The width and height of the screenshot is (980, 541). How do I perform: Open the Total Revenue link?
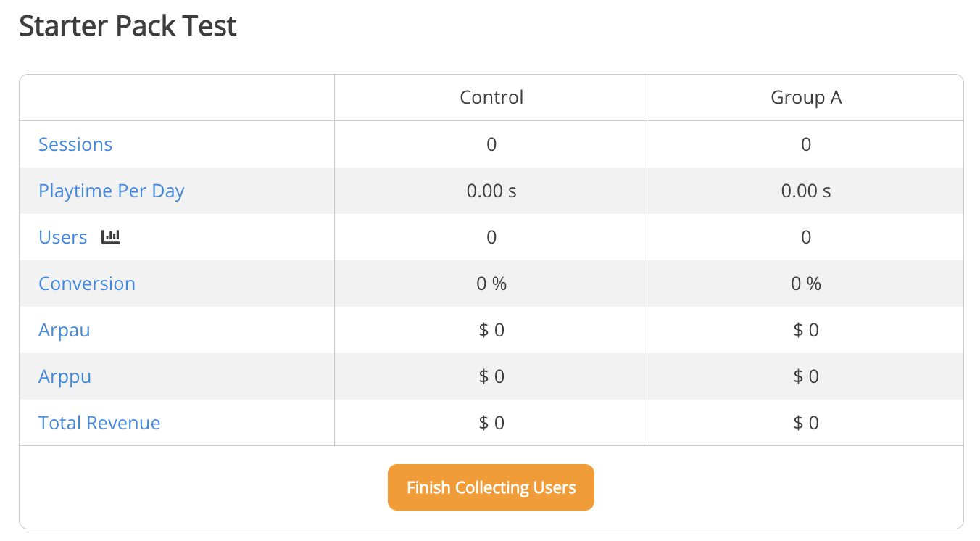tap(99, 423)
